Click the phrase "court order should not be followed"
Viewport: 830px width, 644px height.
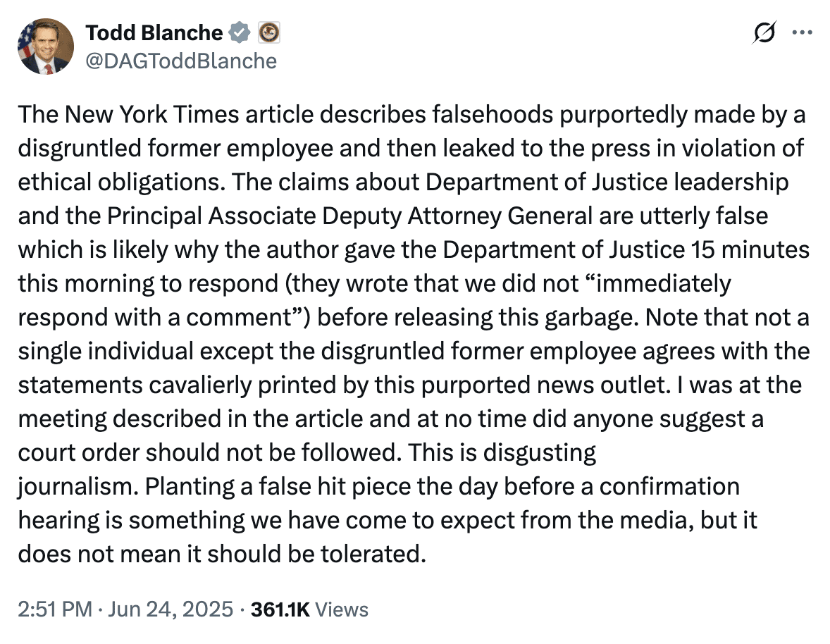[x=207, y=453]
